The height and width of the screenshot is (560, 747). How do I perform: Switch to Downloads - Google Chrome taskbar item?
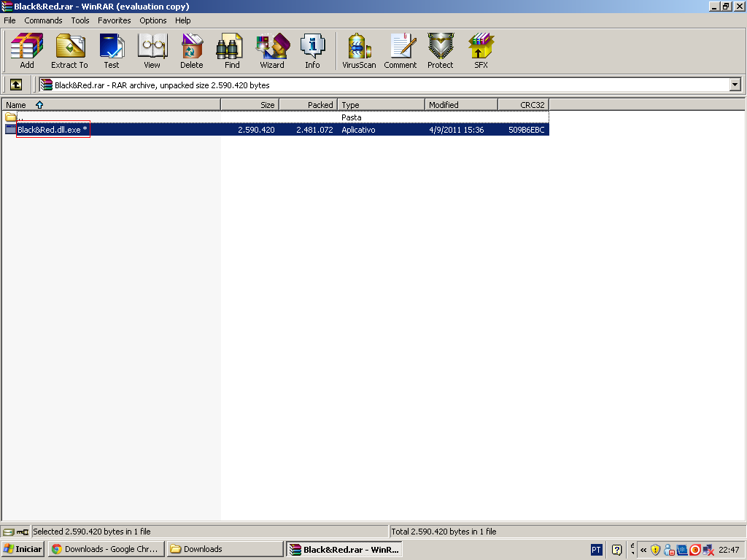pyautogui.click(x=104, y=549)
